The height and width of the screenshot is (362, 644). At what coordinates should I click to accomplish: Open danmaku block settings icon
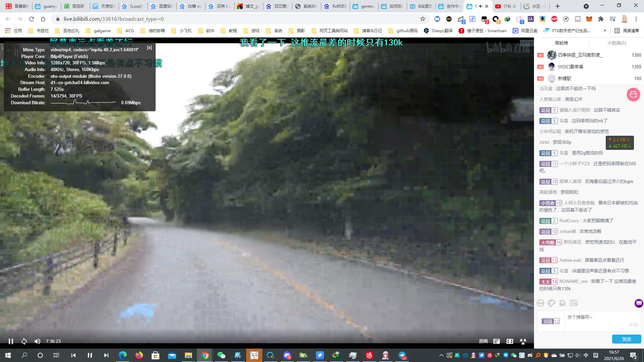[x=574, y=303]
